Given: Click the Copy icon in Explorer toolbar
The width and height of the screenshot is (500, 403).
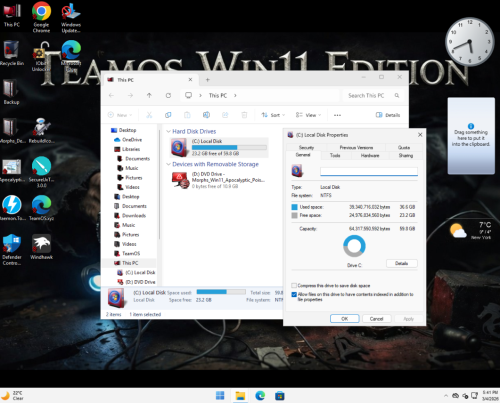Looking at the screenshot, I should pos(168,115).
